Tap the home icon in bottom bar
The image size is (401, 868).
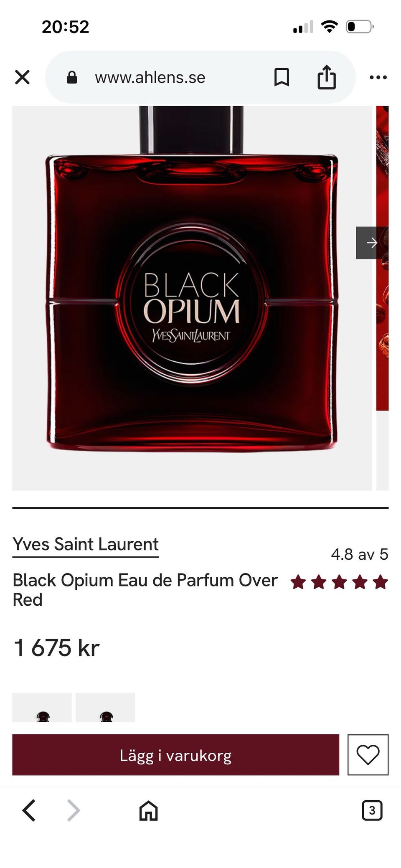click(149, 810)
